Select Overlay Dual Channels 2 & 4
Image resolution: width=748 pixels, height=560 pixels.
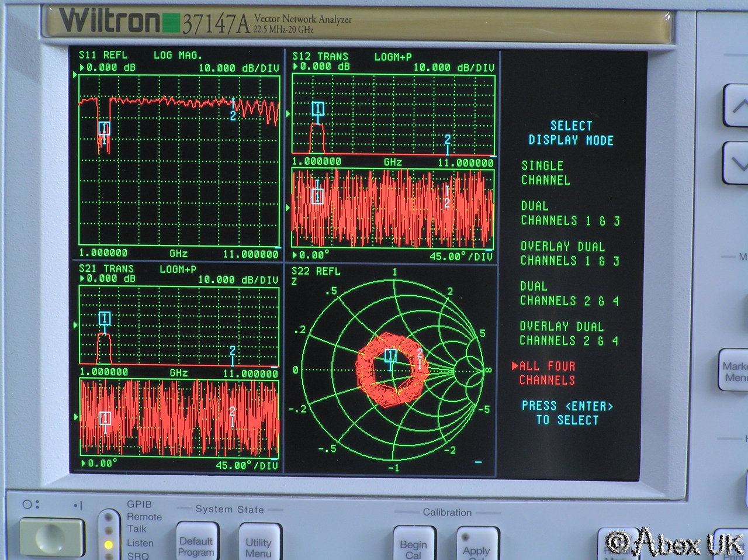click(x=569, y=334)
